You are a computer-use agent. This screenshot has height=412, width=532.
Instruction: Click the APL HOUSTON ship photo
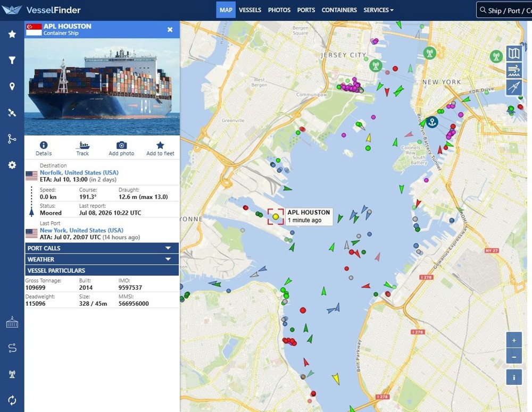click(102, 87)
